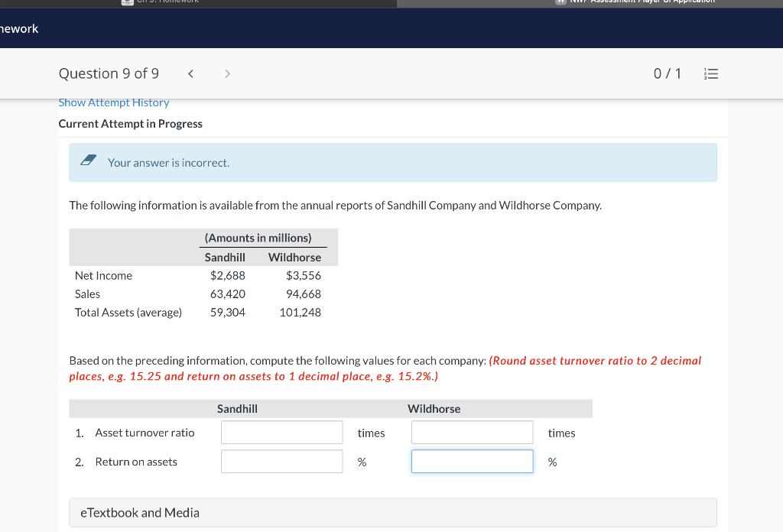Image resolution: width=783 pixels, height=532 pixels.
Task: Click Wildhorse return on assets field
Action: point(472,461)
